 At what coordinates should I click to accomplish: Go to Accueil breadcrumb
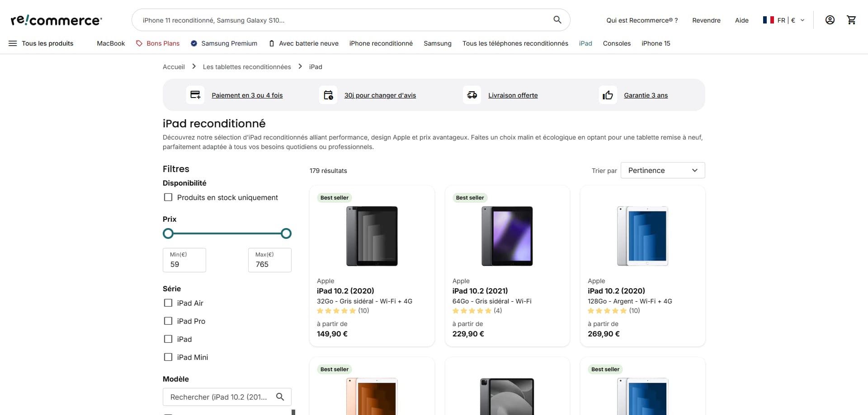(x=174, y=67)
